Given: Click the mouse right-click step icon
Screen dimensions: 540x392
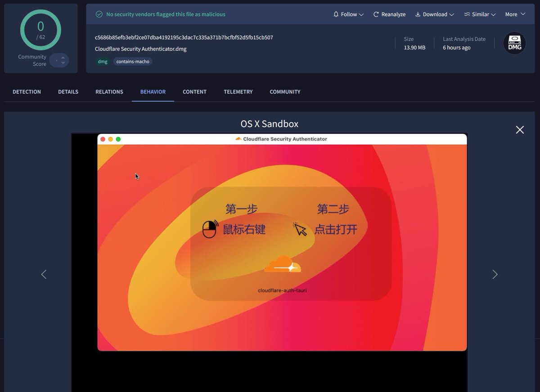Looking at the screenshot, I should click(x=210, y=229).
